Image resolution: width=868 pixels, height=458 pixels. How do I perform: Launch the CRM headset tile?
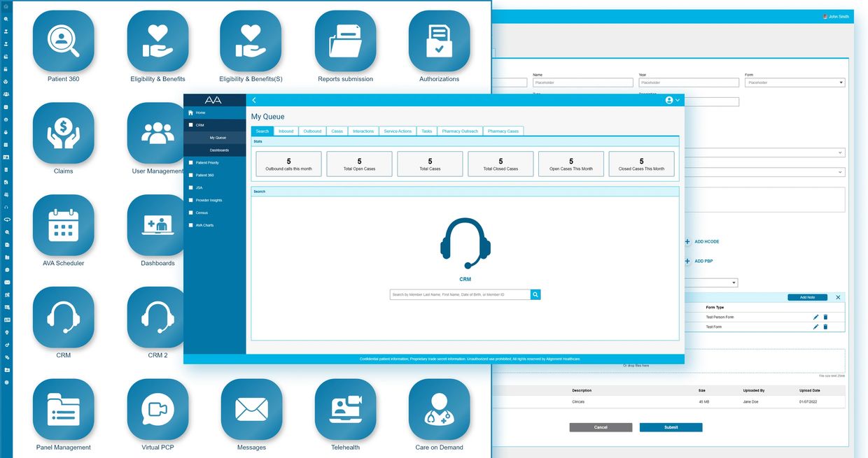click(x=63, y=317)
